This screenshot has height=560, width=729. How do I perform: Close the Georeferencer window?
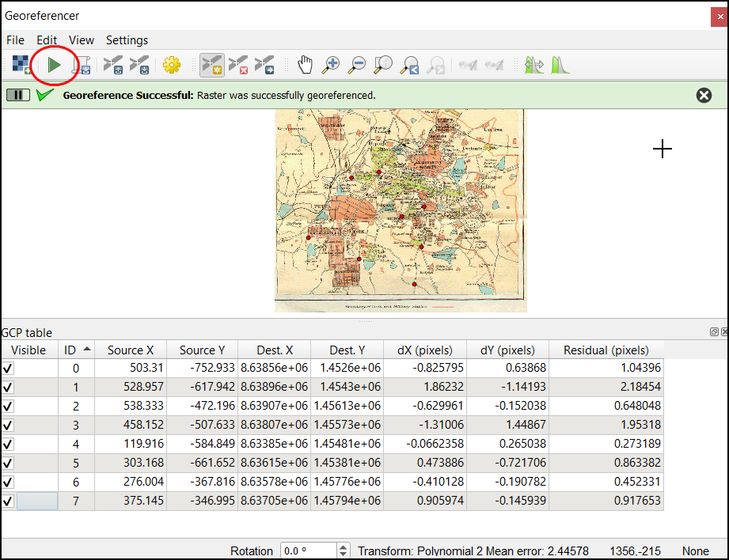720,17
